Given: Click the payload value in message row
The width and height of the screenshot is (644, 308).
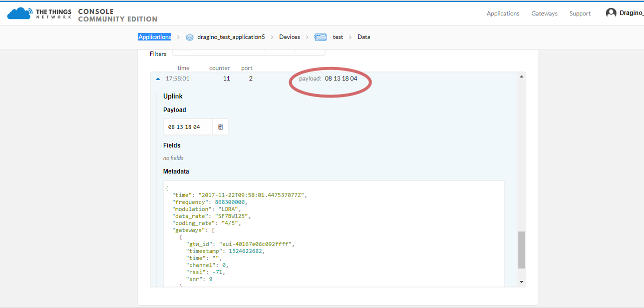Looking at the screenshot, I should (x=341, y=78).
